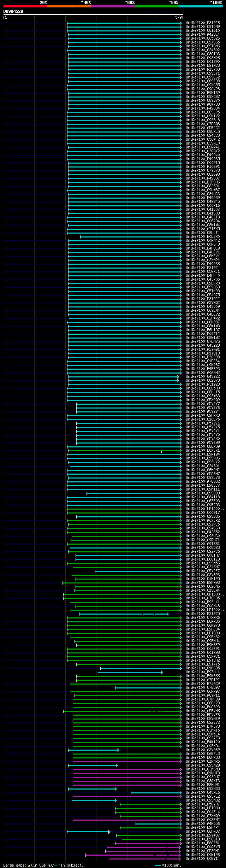Select the label UniRef100_Q84T18
Screen dimensions: 226x868
[x=203, y=497]
